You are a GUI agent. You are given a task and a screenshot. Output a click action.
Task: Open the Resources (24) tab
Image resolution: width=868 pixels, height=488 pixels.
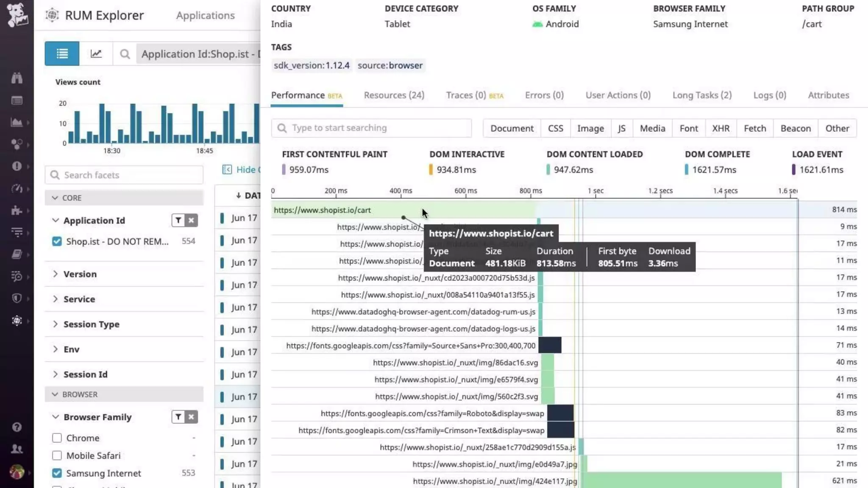(x=394, y=95)
